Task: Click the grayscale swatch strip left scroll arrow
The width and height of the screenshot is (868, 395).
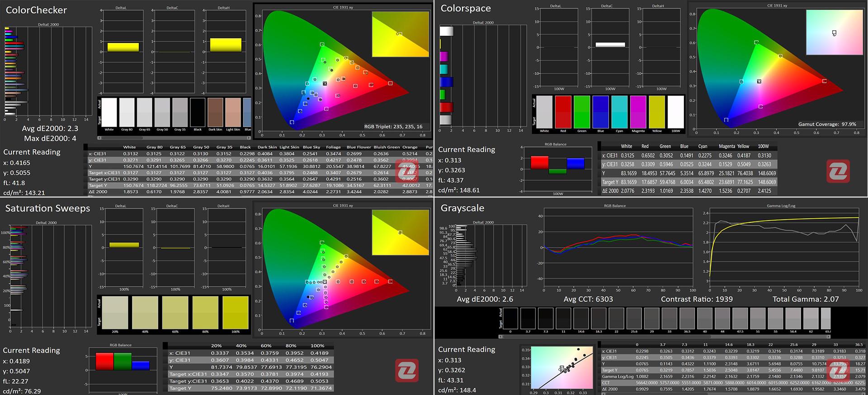Action: 500,336
